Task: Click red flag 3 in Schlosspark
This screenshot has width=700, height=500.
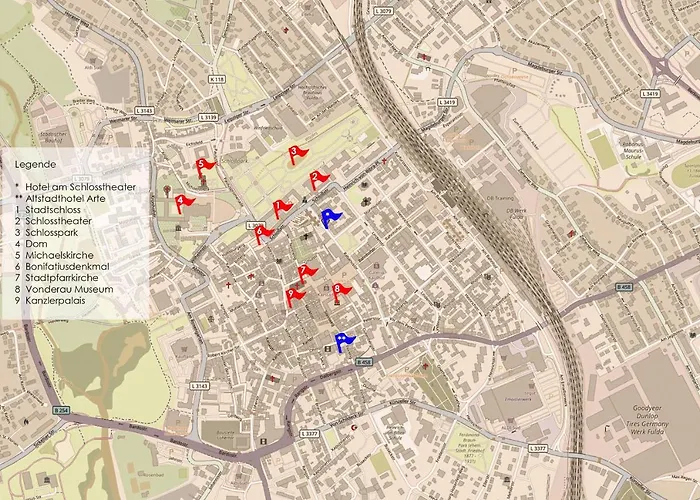Action: coord(297,153)
